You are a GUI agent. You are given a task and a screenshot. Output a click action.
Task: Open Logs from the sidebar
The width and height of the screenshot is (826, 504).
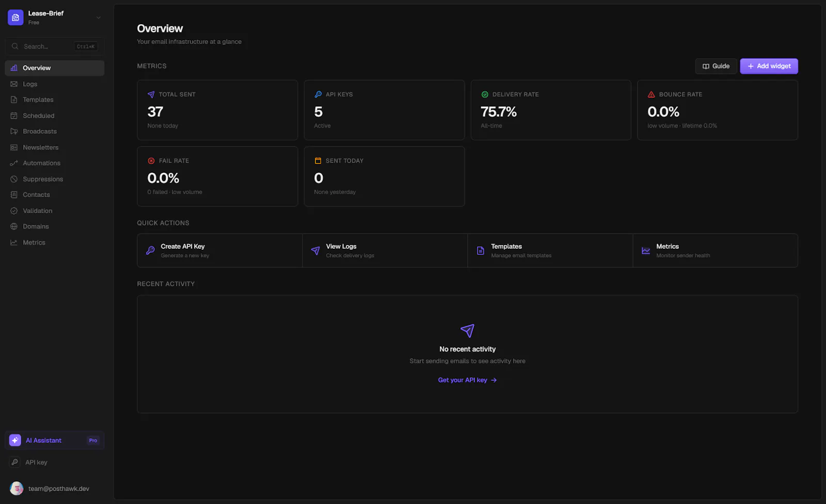[x=55, y=84]
